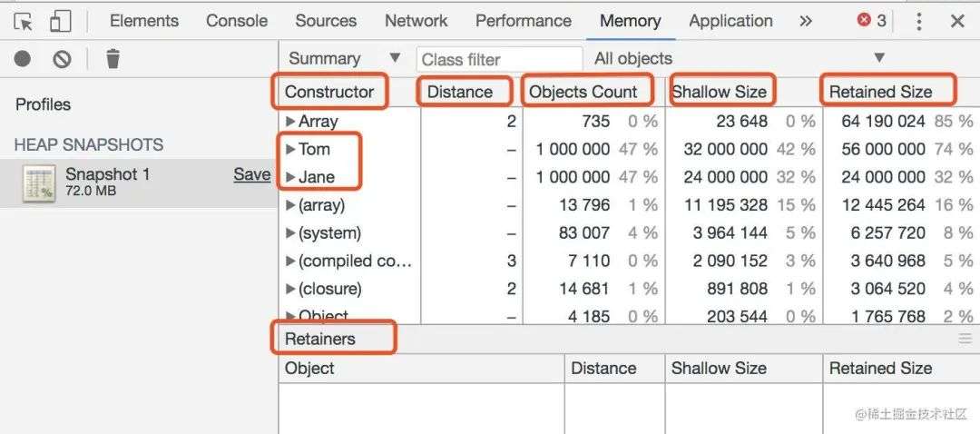
Task: Click inside the Class filter field
Action: pos(499,59)
